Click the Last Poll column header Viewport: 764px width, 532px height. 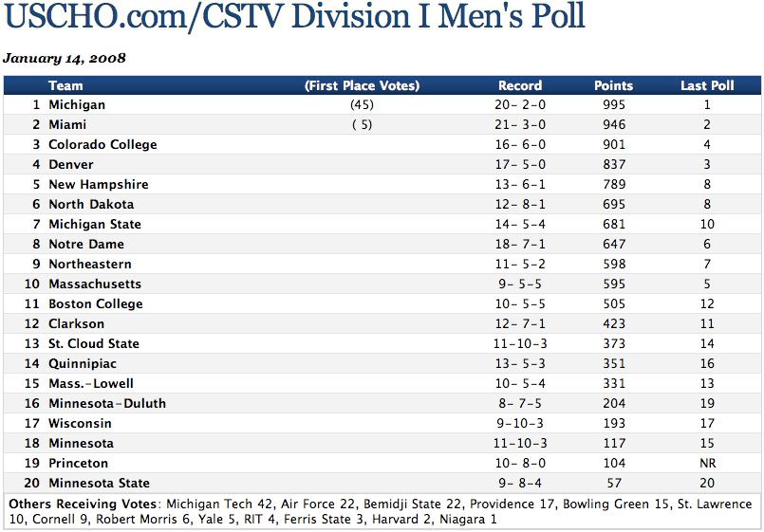coord(707,85)
